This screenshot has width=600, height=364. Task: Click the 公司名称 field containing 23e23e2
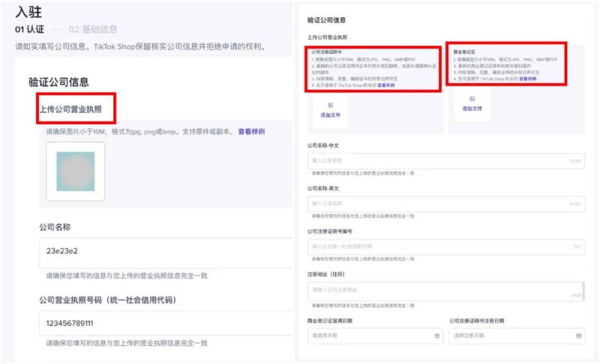point(166,251)
